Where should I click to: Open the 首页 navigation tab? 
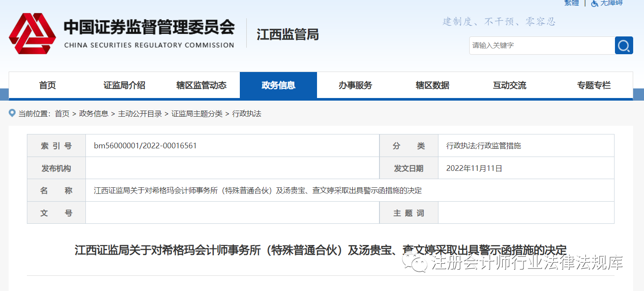click(47, 85)
